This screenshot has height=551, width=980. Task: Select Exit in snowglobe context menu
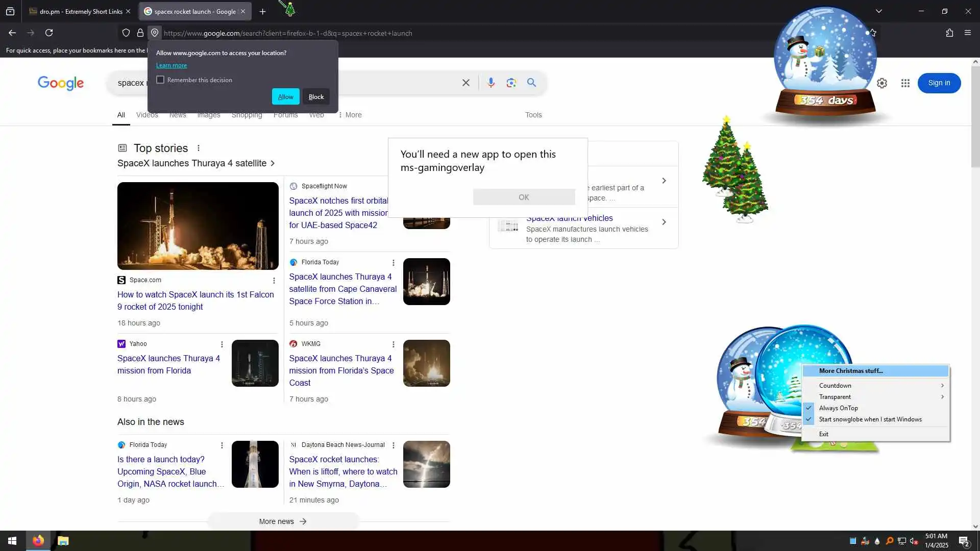(823, 434)
